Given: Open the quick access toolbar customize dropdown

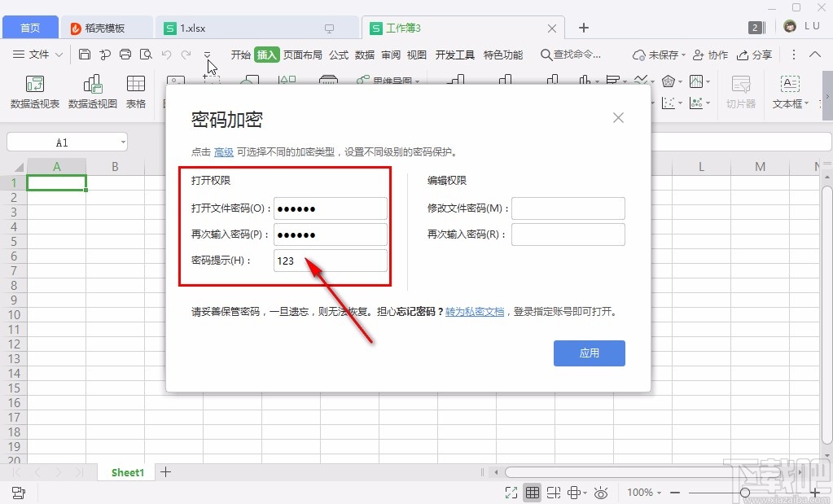Looking at the screenshot, I should 208,55.
